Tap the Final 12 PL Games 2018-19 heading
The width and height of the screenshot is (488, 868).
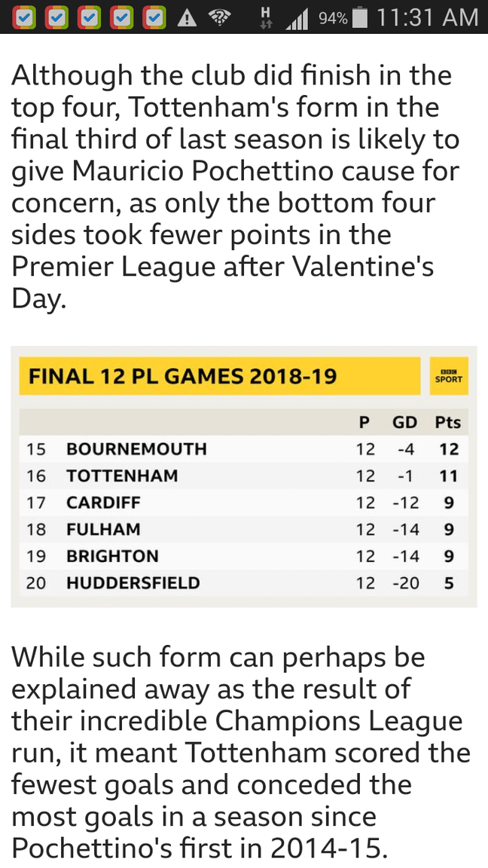[x=182, y=375]
